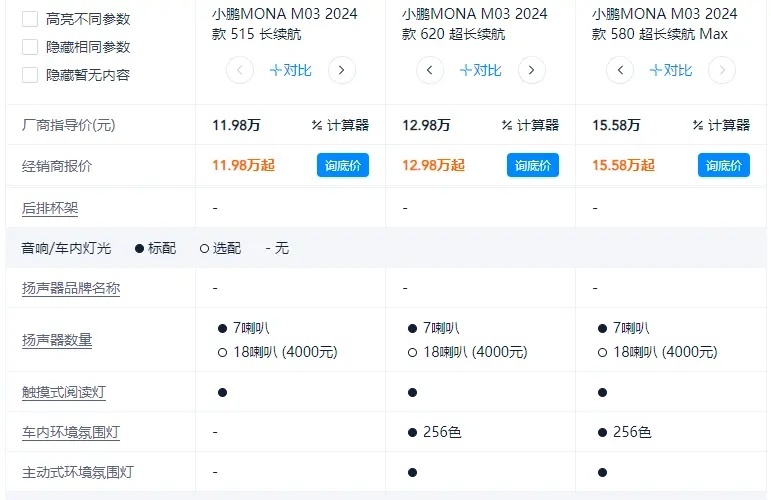Image resolution: width=771 pixels, height=500 pixels.
Task: Click left arrow under 580 超长续航 Max model
Action: (x=620, y=70)
